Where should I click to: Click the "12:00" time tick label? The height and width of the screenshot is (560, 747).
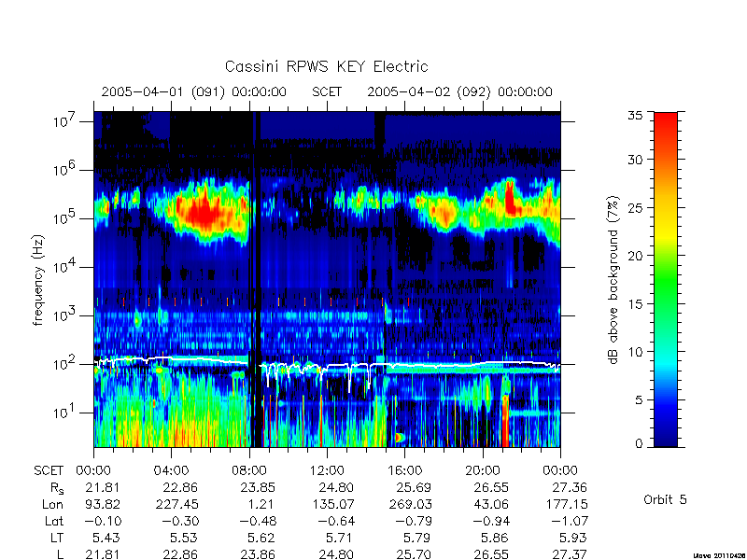pos(327,470)
